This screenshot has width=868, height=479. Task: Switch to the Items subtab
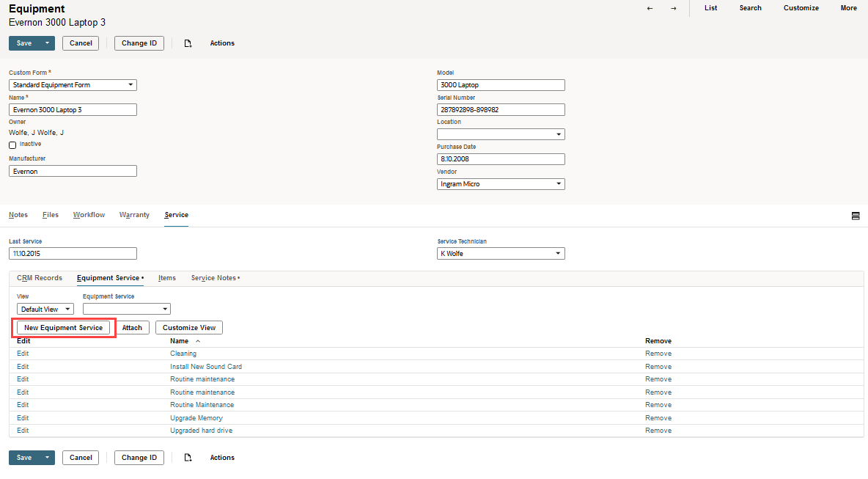[166, 278]
